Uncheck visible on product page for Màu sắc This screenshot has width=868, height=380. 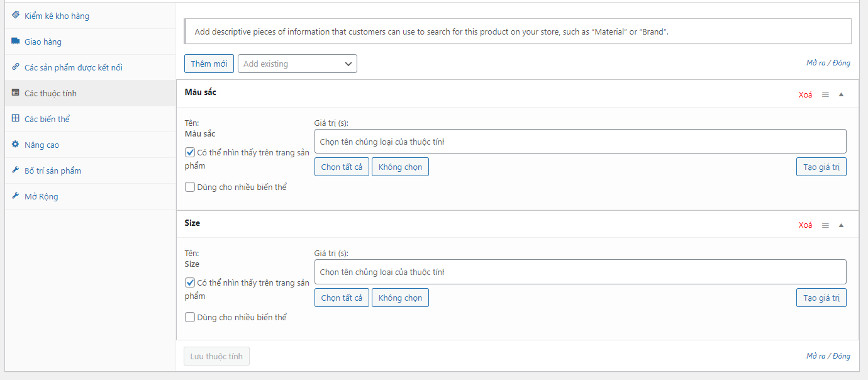[190, 152]
